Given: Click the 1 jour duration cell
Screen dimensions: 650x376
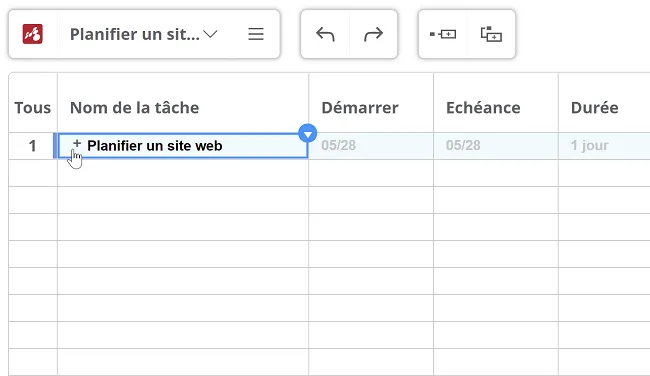Looking at the screenshot, I should [x=604, y=146].
